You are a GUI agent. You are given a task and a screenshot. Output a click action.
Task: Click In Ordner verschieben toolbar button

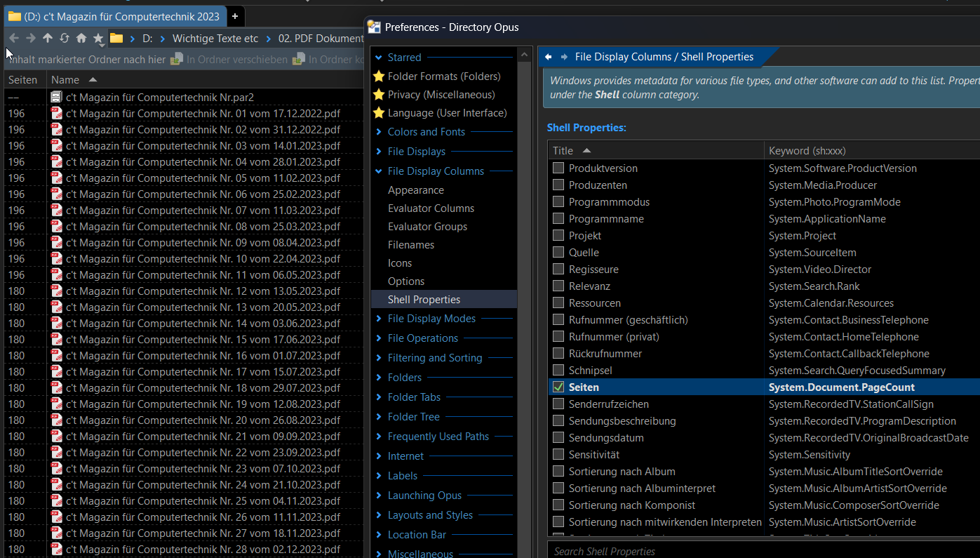[x=229, y=60]
